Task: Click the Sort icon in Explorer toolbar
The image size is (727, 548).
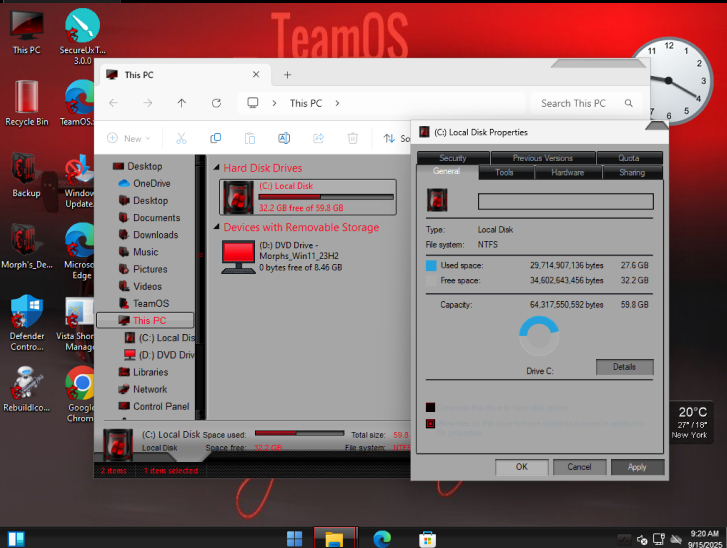Action: (389, 138)
